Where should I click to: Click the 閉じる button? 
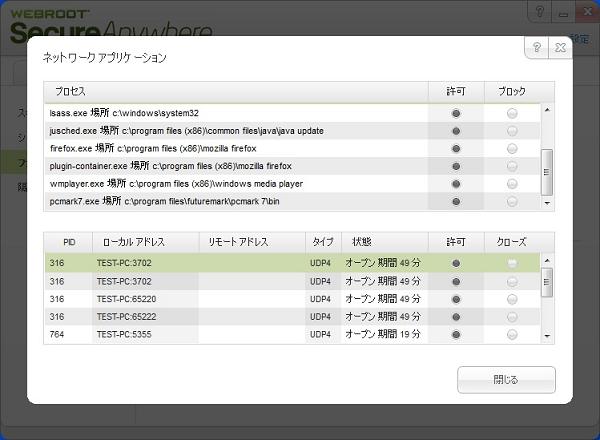(x=506, y=380)
